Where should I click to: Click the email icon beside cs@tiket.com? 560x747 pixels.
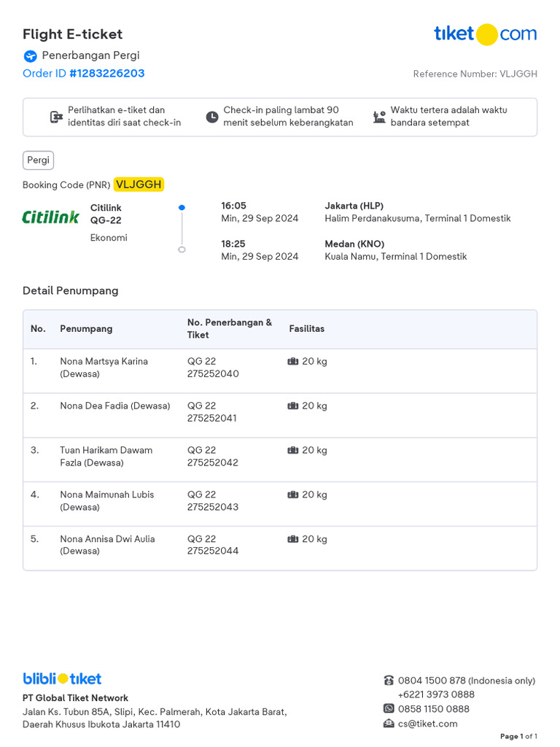(389, 724)
